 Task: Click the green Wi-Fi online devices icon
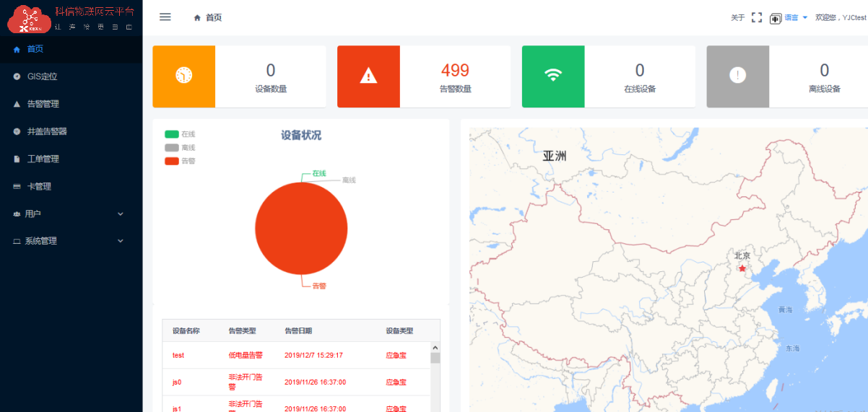(x=553, y=76)
